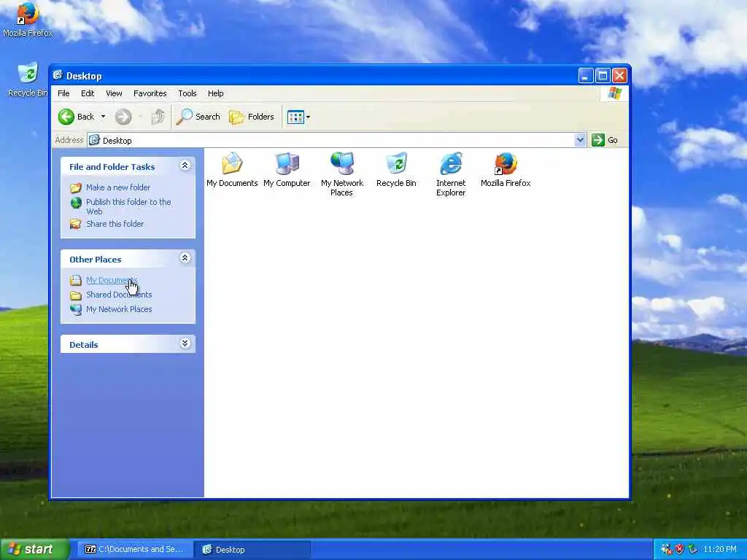Close the Desktop window
The height and width of the screenshot is (560, 747).
pyautogui.click(x=619, y=75)
